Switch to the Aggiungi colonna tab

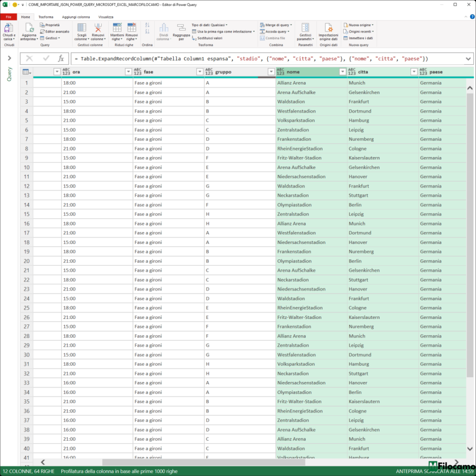coord(76,17)
